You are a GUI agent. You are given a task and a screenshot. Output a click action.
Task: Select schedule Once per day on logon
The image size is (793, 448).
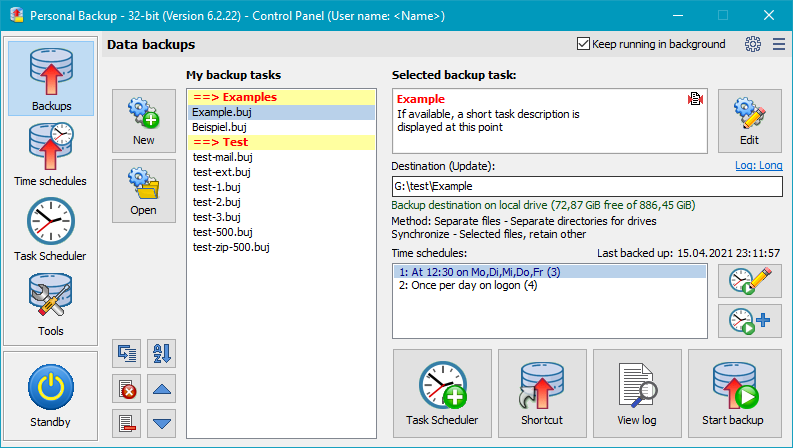pos(469,285)
